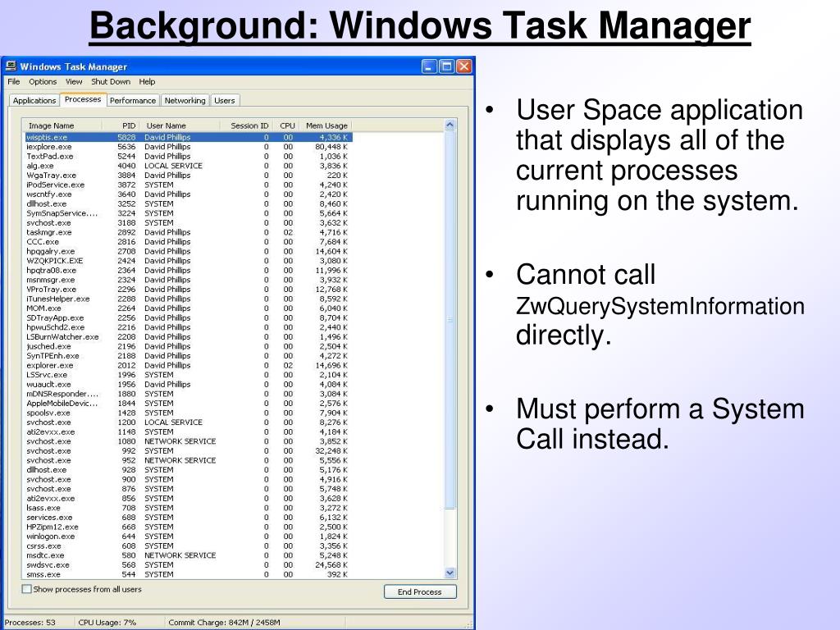Toggle Show processes from all users checkbox
Viewport: 840px width, 630px height.
[27, 589]
